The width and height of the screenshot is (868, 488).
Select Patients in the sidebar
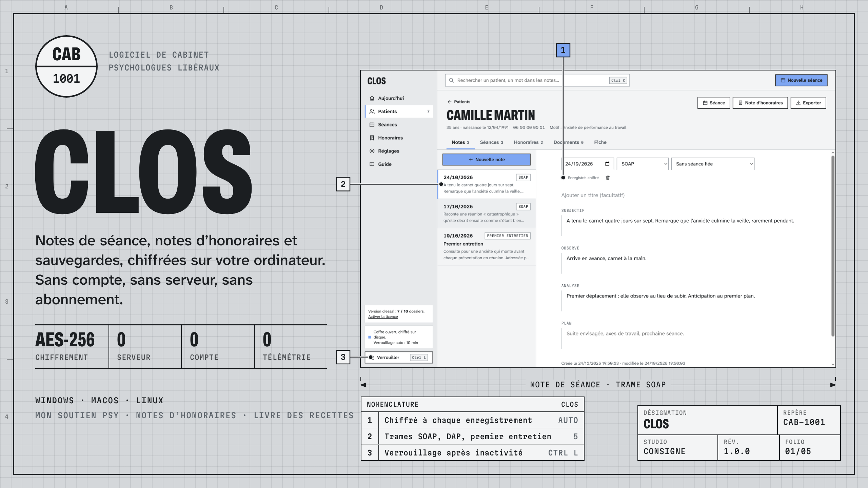coord(399,111)
